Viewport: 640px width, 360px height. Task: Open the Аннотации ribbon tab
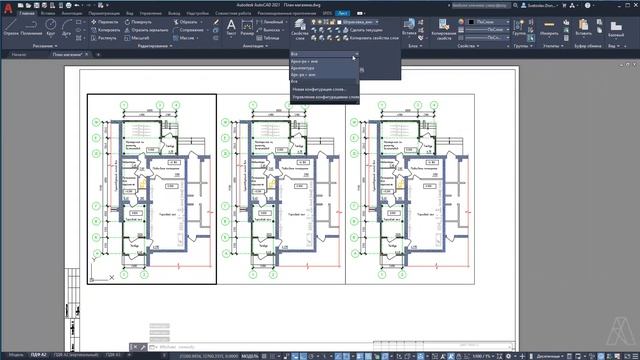[72, 13]
